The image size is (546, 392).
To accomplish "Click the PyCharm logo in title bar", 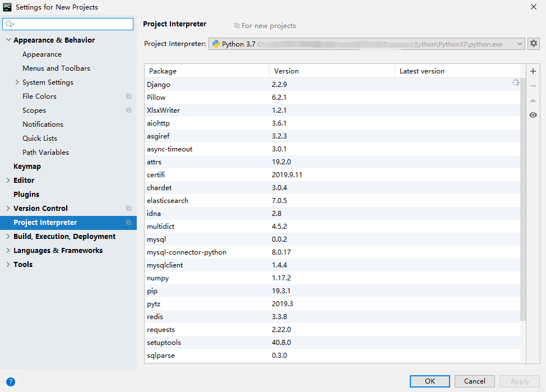I will [7, 7].
